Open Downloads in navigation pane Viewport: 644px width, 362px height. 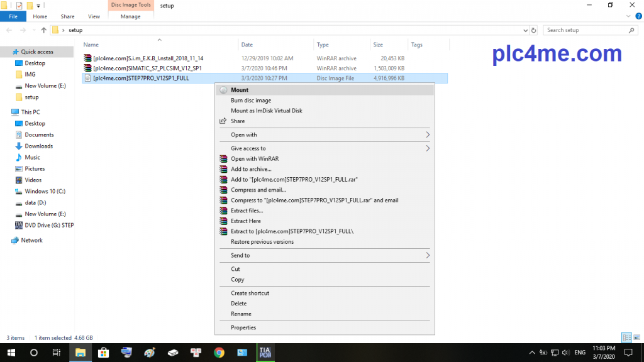38,146
